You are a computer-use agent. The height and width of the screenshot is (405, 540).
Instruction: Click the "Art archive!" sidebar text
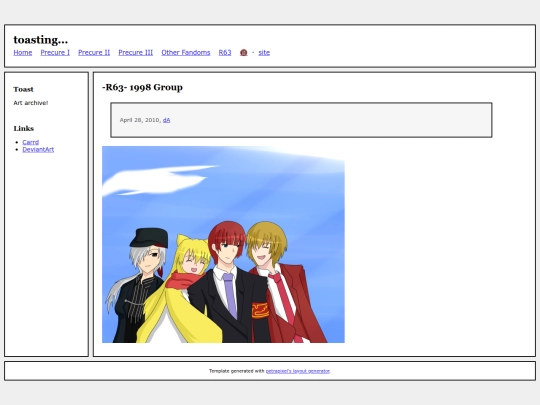click(31, 103)
